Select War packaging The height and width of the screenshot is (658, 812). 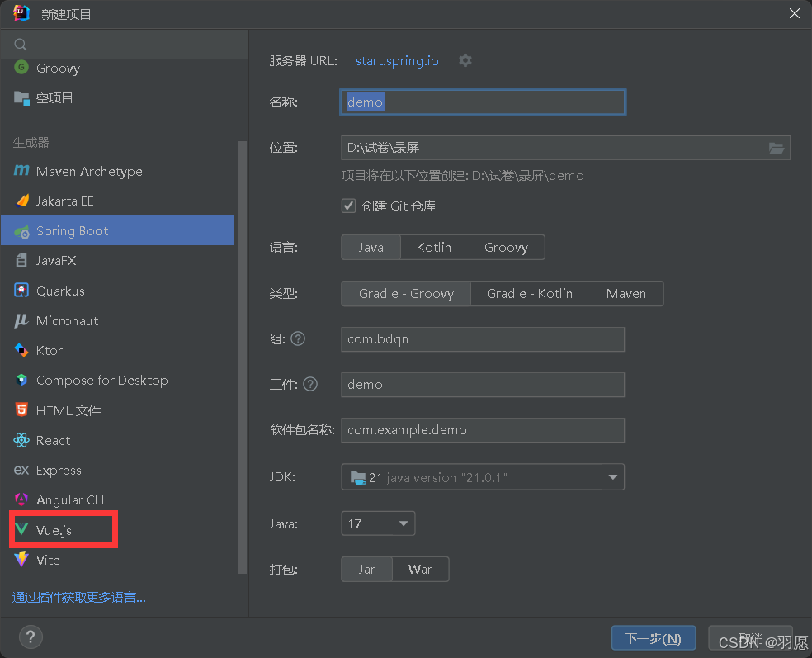pos(420,570)
